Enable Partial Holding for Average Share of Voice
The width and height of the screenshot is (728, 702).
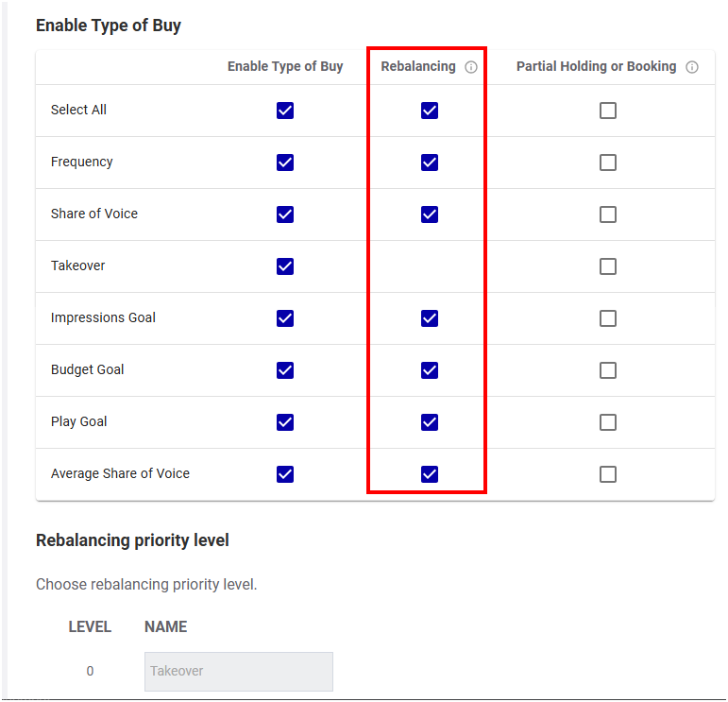[x=608, y=474]
